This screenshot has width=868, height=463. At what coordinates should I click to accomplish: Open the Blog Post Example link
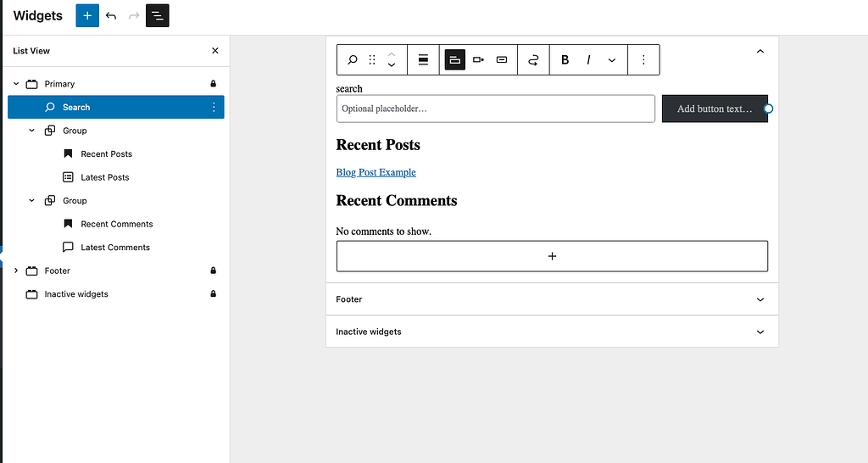pos(376,172)
